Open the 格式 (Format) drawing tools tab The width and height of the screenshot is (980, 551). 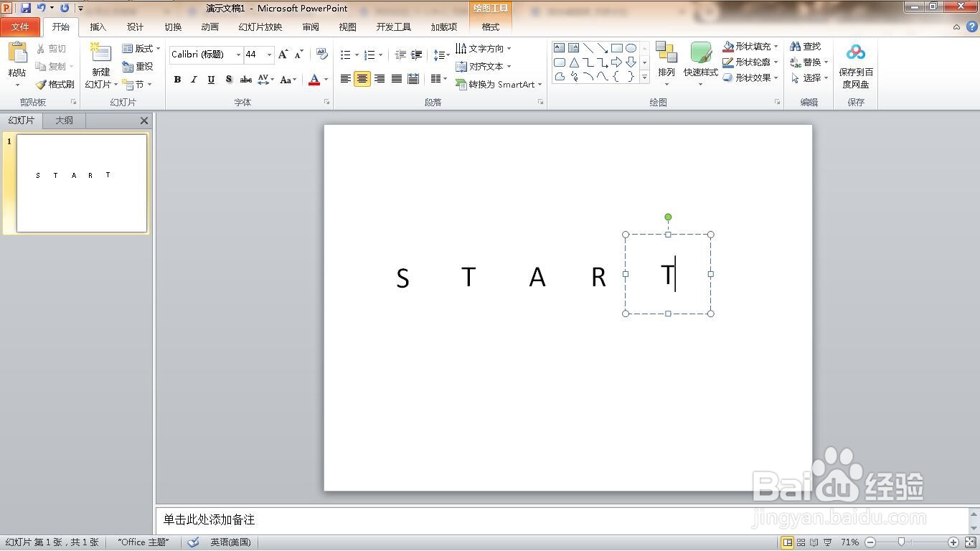coord(490,27)
